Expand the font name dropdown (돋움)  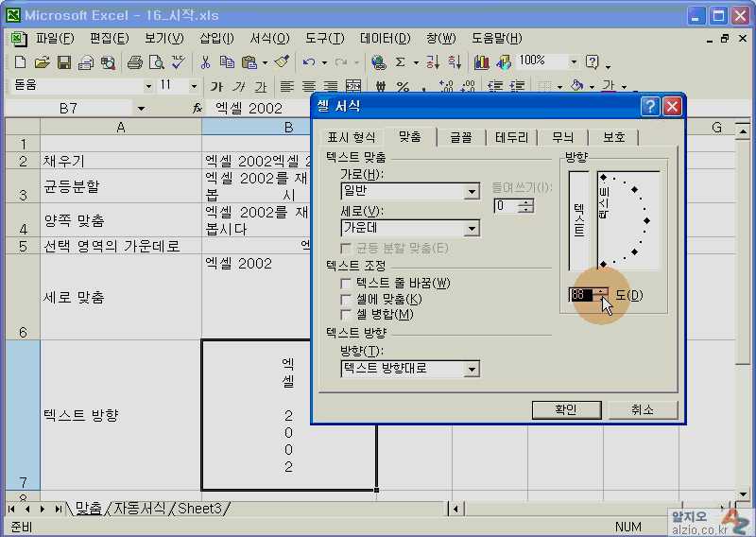pos(148,86)
